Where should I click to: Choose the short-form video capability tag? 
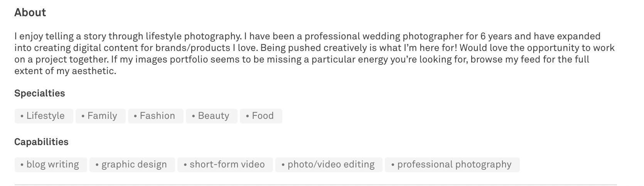(x=225, y=164)
